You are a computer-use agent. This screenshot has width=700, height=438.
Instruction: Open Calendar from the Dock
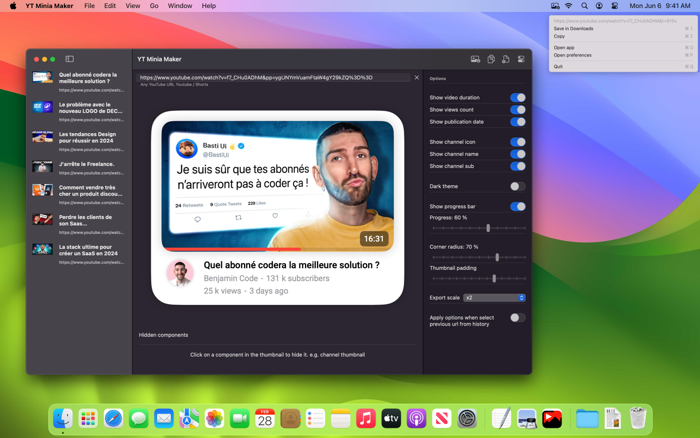click(x=265, y=419)
